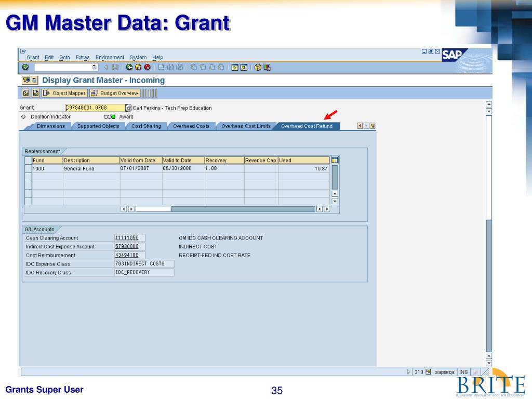This screenshot has width=532, height=399.
Task: Open Help via yellow question mark icon
Action: [258, 67]
